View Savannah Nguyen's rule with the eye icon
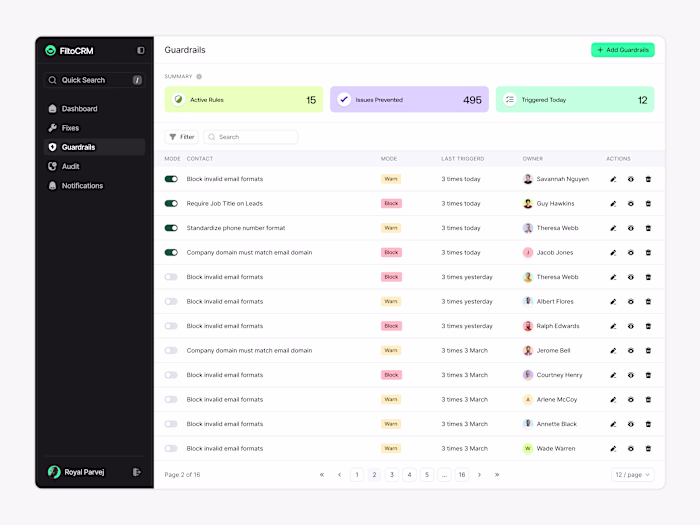This screenshot has height=525, width=700. pyautogui.click(x=631, y=179)
